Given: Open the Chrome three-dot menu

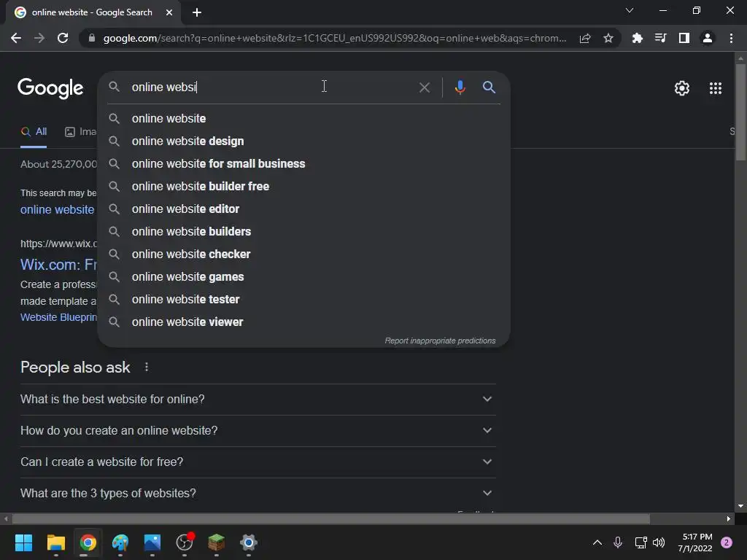Looking at the screenshot, I should coord(731,38).
